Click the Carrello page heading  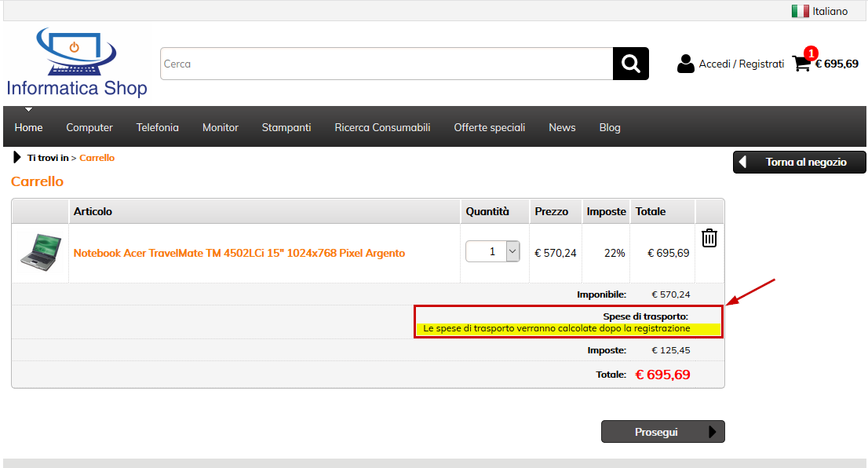pos(37,181)
